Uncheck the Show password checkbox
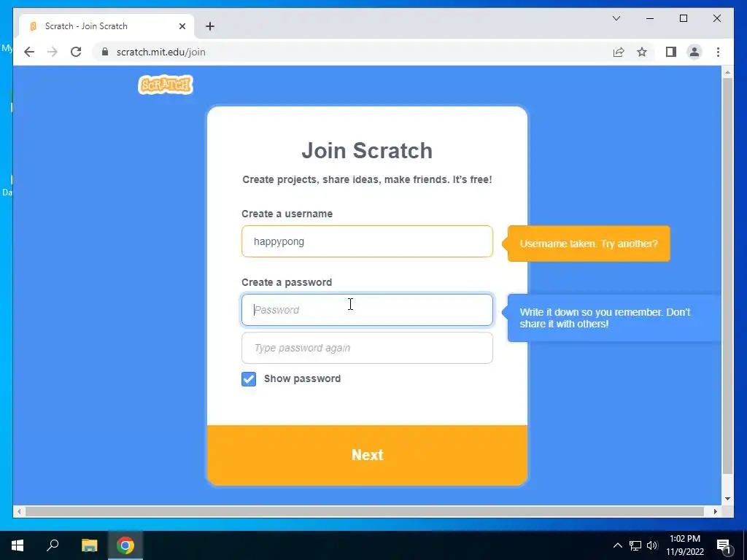Screen dimensions: 747x560 pos(249,379)
